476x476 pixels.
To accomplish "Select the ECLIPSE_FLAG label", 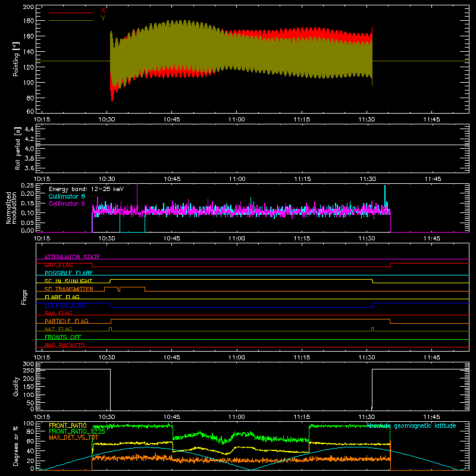I will coord(65,305).
